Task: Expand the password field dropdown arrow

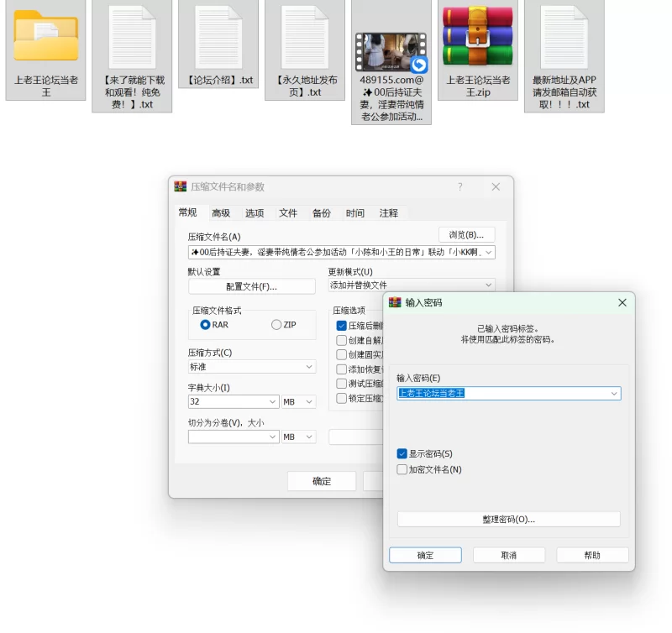Action: [614, 393]
